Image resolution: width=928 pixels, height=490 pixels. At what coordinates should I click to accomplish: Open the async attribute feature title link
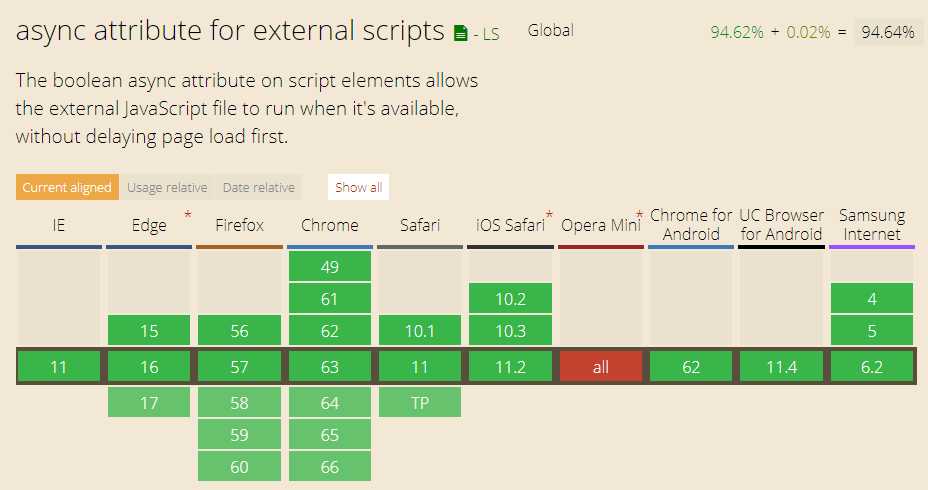[x=230, y=31]
